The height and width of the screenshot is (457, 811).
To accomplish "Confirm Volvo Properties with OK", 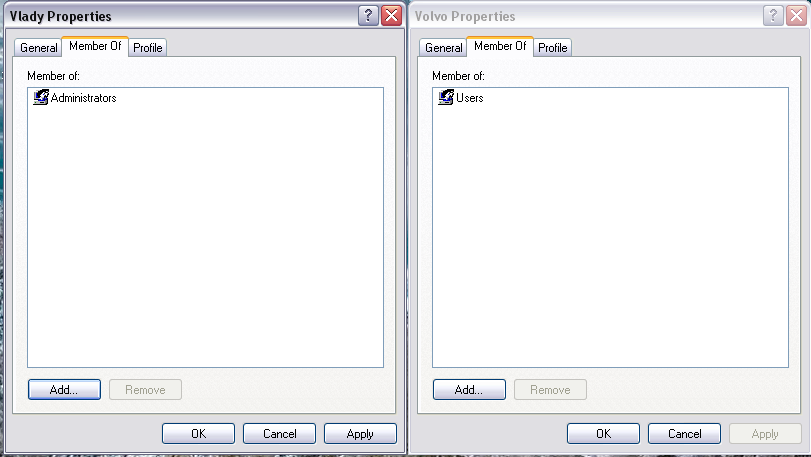I will coord(604,433).
